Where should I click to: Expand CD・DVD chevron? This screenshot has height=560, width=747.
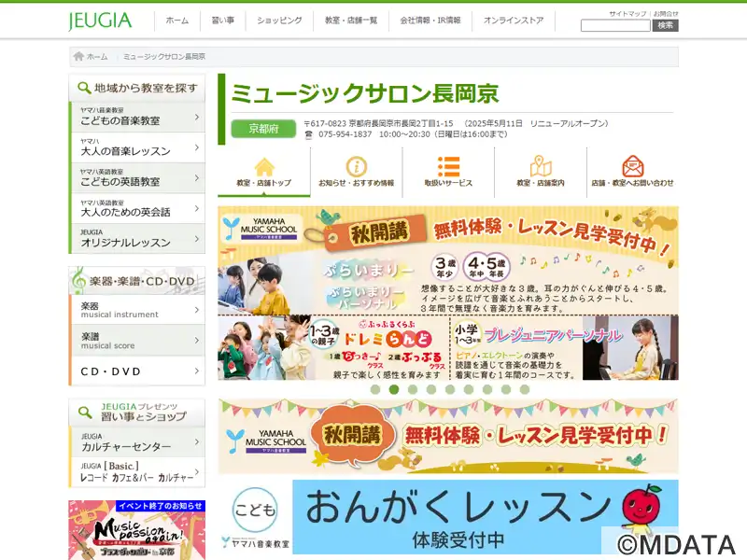[x=197, y=371]
